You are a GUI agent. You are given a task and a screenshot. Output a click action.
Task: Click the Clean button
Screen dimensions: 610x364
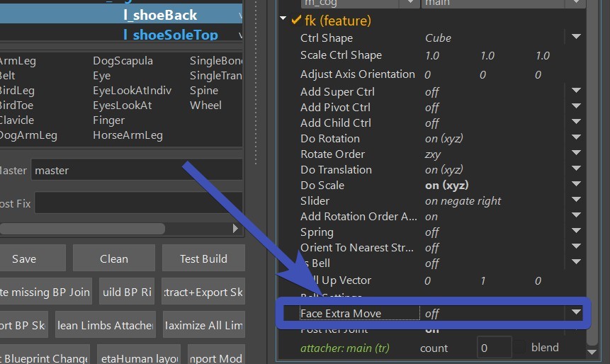click(114, 258)
